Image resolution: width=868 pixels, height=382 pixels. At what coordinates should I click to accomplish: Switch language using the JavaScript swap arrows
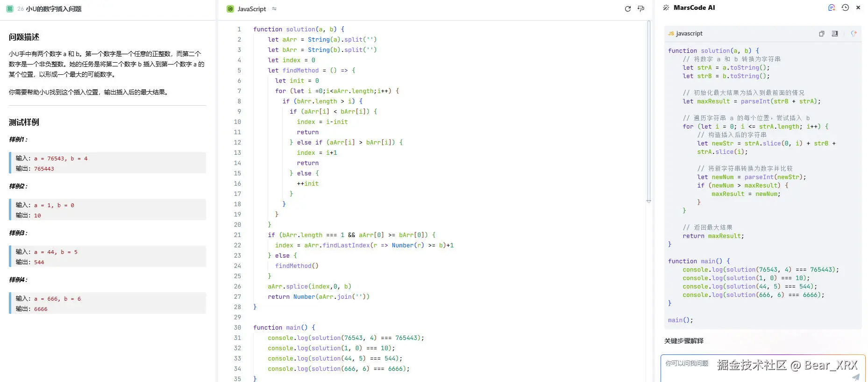[x=274, y=9]
